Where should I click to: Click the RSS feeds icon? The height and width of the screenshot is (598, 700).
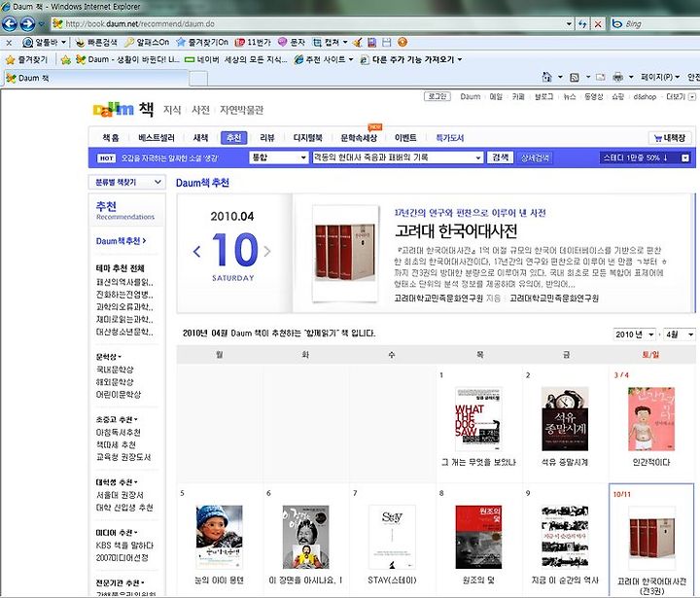tap(575, 77)
